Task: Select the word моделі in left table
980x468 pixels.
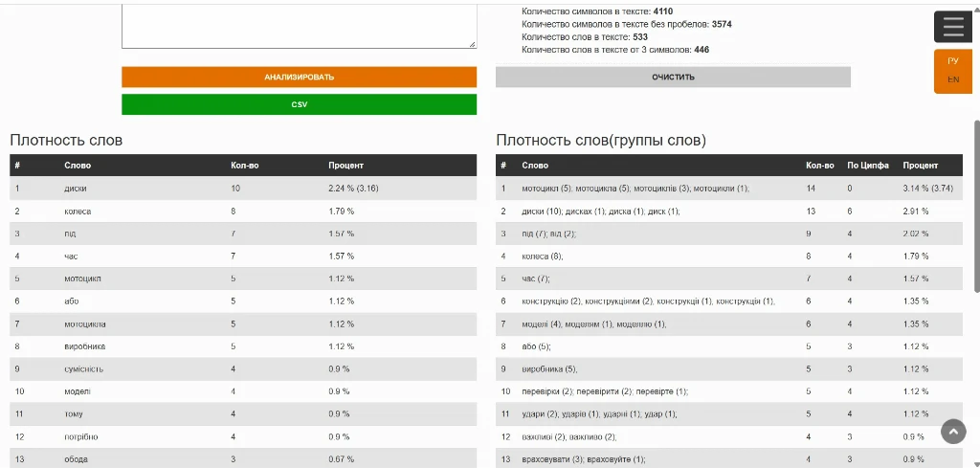Action: (x=78, y=391)
